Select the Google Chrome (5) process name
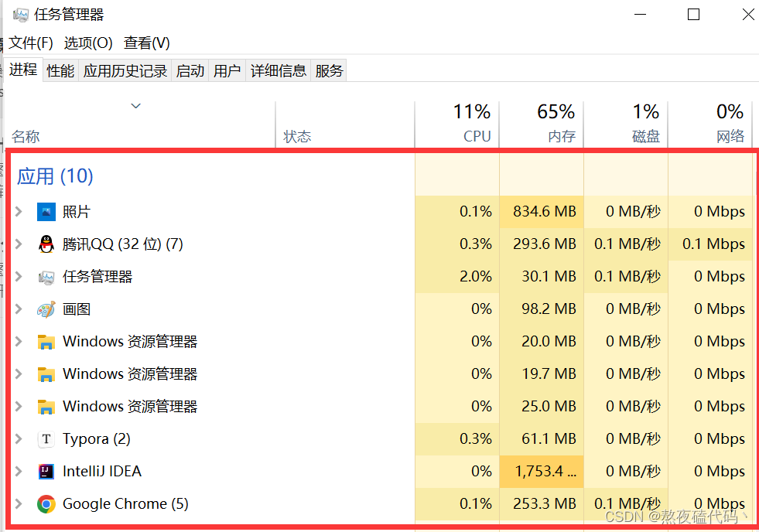The image size is (759, 532). coord(125,504)
